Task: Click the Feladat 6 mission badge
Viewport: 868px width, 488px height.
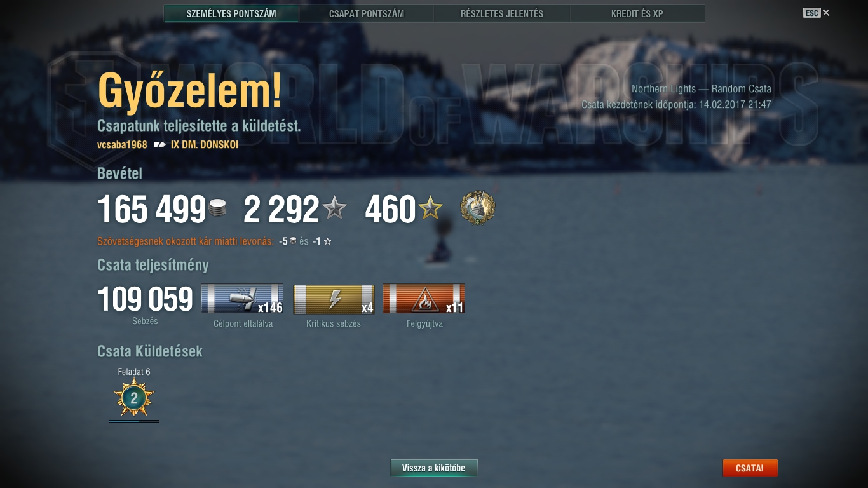Action: [x=134, y=398]
